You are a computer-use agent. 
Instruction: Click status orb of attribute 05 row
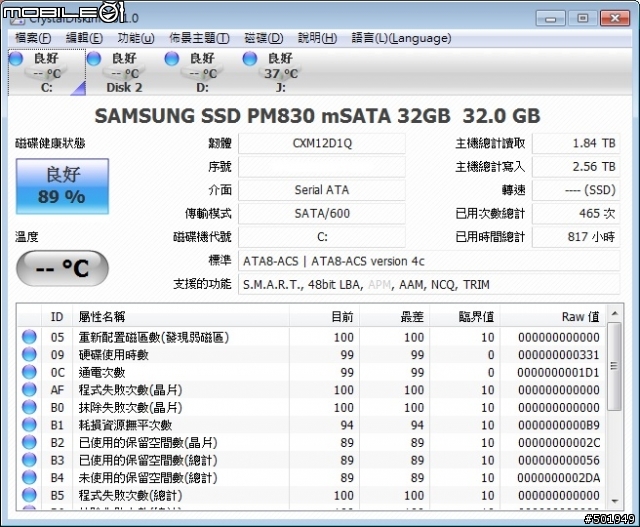[29, 337]
